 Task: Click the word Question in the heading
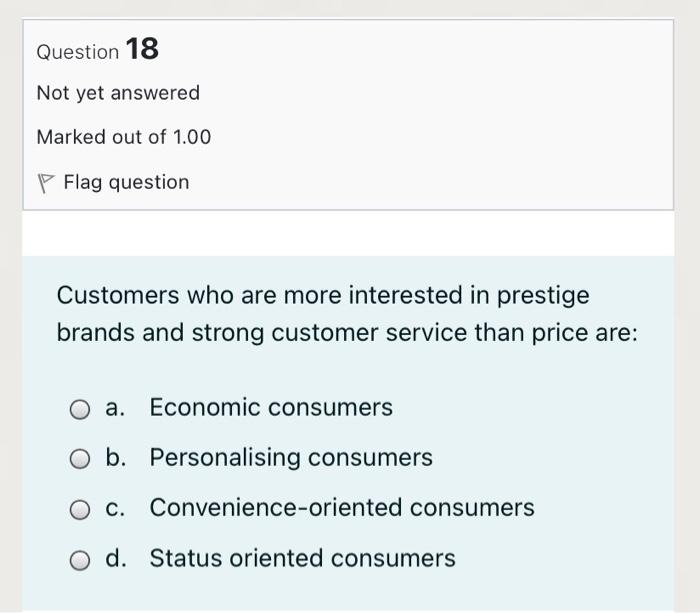77,50
